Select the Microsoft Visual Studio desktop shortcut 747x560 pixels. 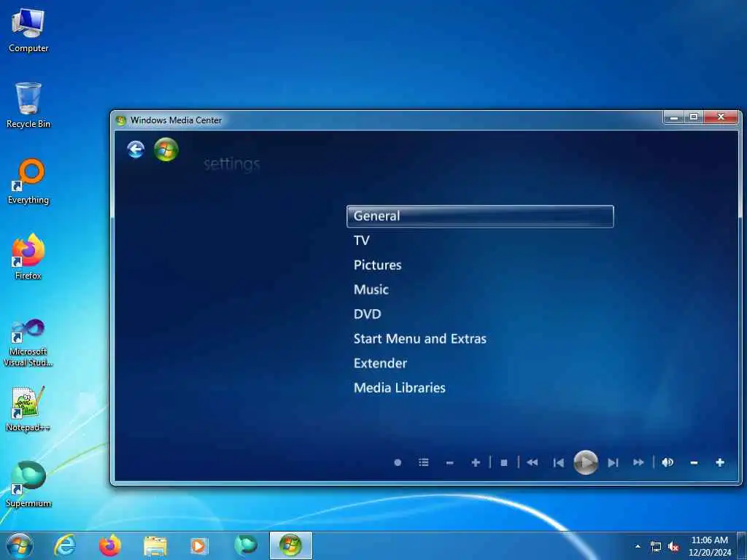pos(28,343)
